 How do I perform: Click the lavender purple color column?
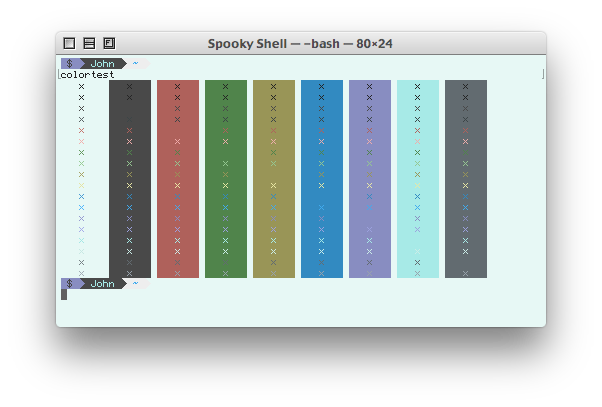pos(370,179)
